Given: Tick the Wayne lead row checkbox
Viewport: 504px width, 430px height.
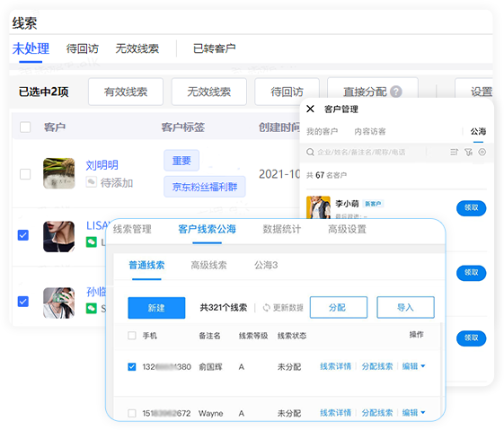Looking at the screenshot, I should click(132, 413).
